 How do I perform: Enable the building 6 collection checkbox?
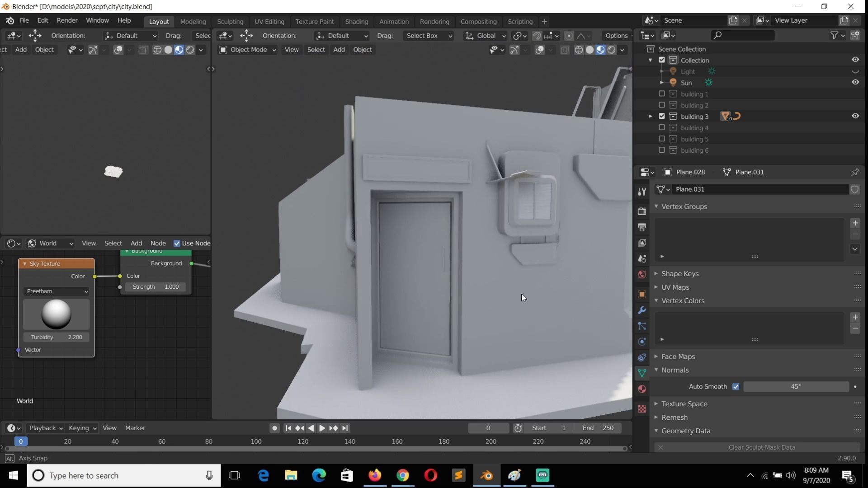(662, 150)
